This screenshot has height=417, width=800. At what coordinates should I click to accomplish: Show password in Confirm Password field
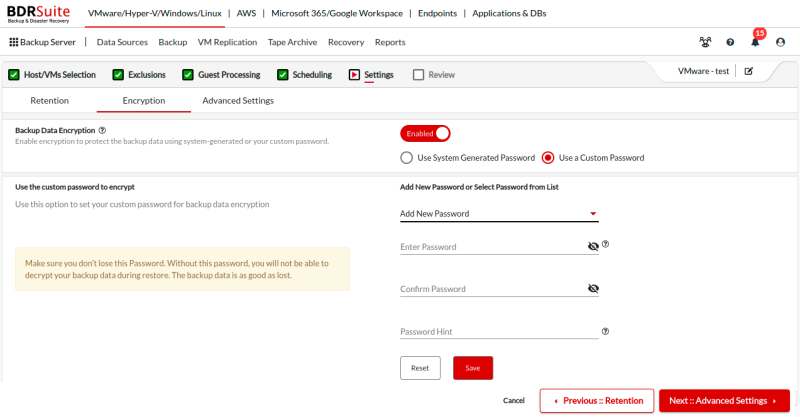(593, 289)
